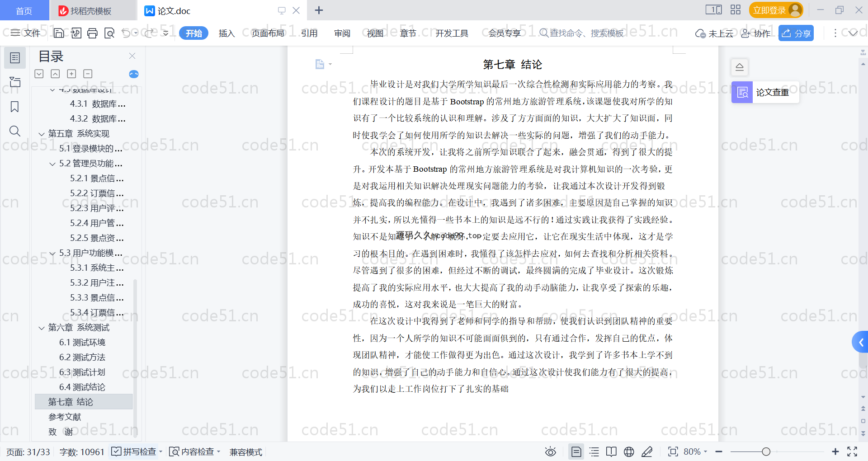Screen dimensions: 868x461
Task: Open the bookmark icon in left sidebar
Action: (15, 107)
